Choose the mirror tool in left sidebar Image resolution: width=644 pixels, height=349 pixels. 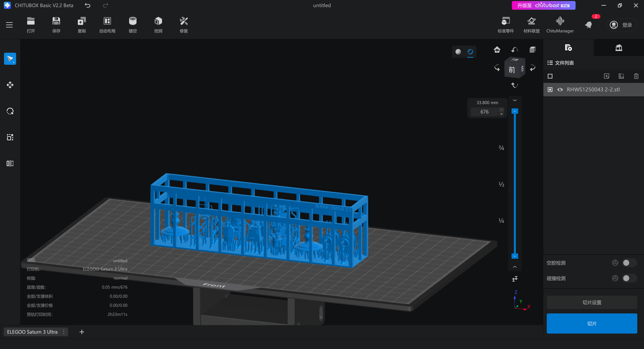[x=10, y=164]
